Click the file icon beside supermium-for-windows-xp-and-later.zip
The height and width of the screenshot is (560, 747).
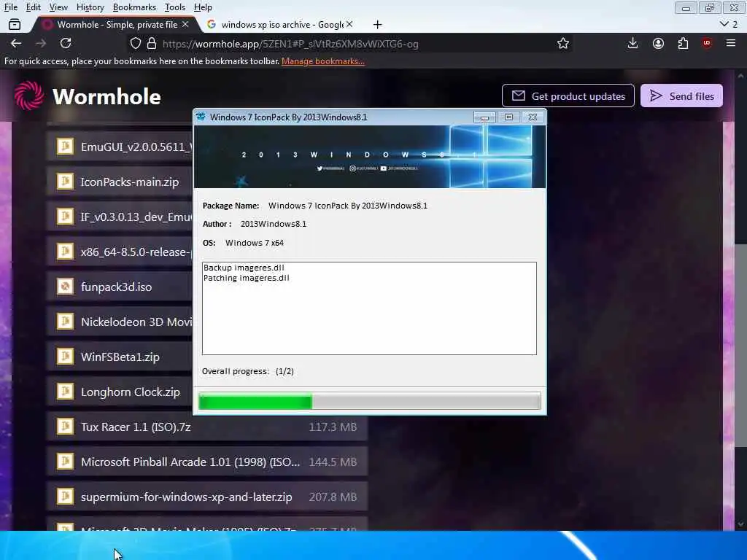pyautogui.click(x=65, y=496)
